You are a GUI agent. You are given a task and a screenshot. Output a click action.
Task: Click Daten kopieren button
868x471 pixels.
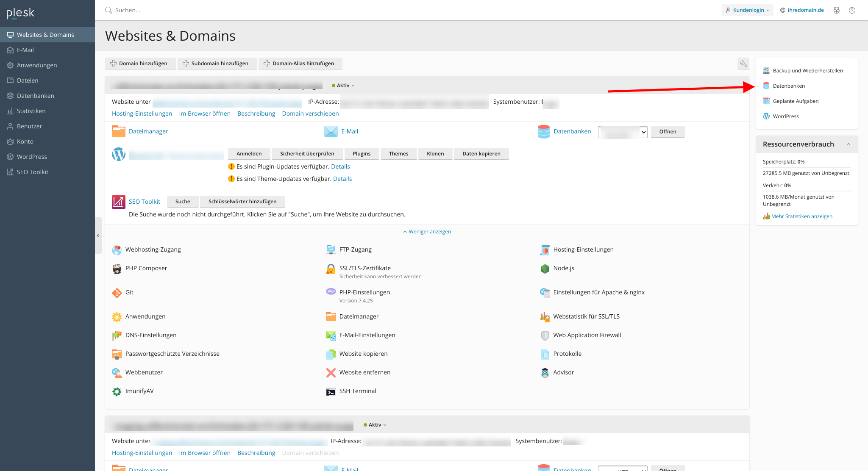point(481,154)
